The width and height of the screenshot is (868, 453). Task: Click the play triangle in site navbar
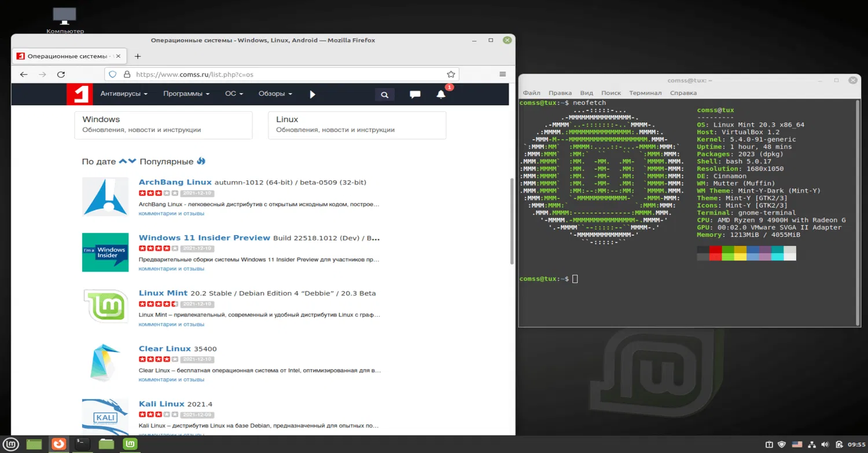click(x=312, y=94)
